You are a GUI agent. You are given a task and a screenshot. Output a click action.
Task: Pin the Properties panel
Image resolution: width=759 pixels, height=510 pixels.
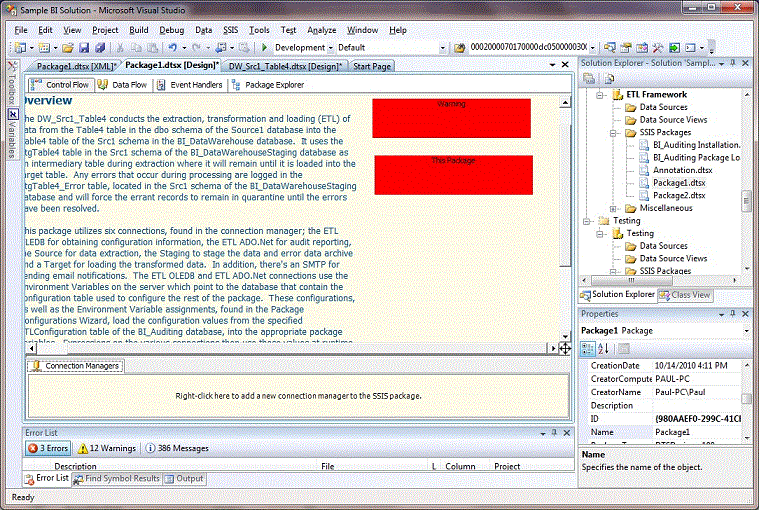click(x=733, y=314)
